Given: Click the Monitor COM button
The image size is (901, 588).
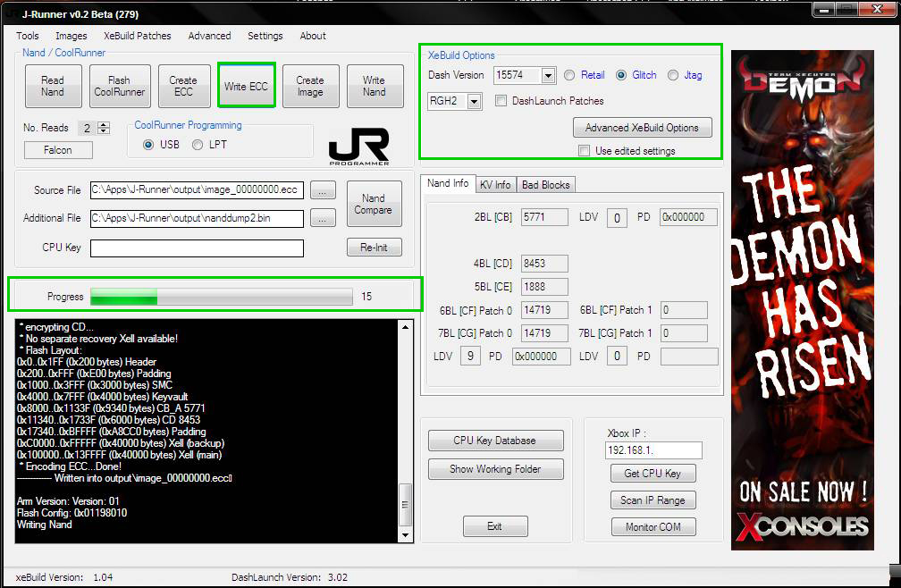Looking at the screenshot, I should 653,527.
